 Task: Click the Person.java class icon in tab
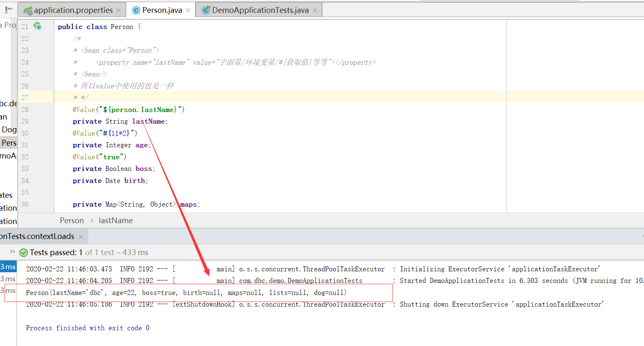point(136,10)
